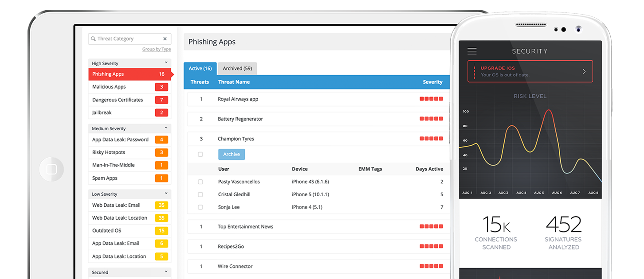Open App Data Leak: Password category
This screenshot has width=644, height=279.
pos(130,140)
